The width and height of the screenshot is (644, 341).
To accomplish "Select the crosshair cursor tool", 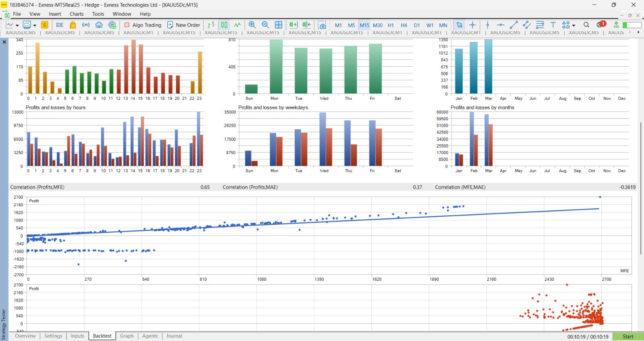I will click(x=473, y=25).
